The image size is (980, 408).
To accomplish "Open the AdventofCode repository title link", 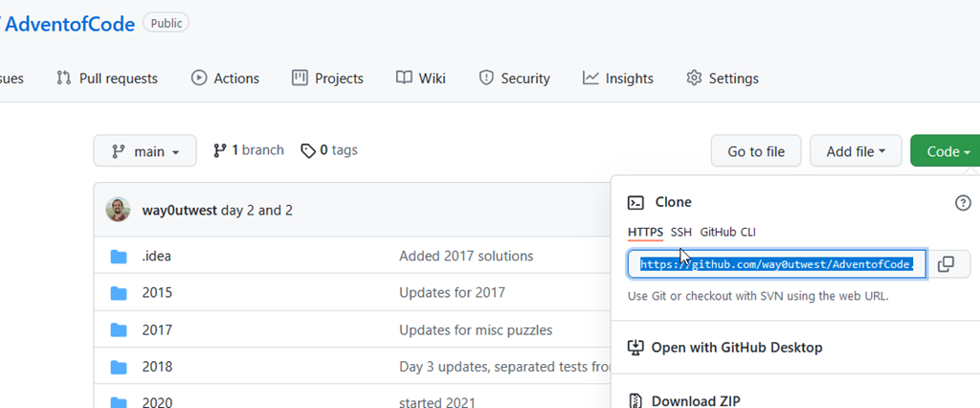I will click(70, 24).
